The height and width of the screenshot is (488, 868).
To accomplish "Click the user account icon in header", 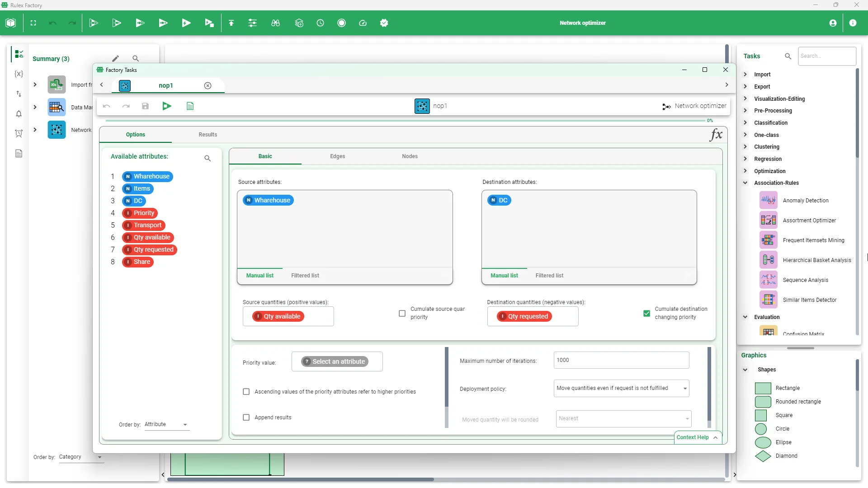I will click(833, 23).
